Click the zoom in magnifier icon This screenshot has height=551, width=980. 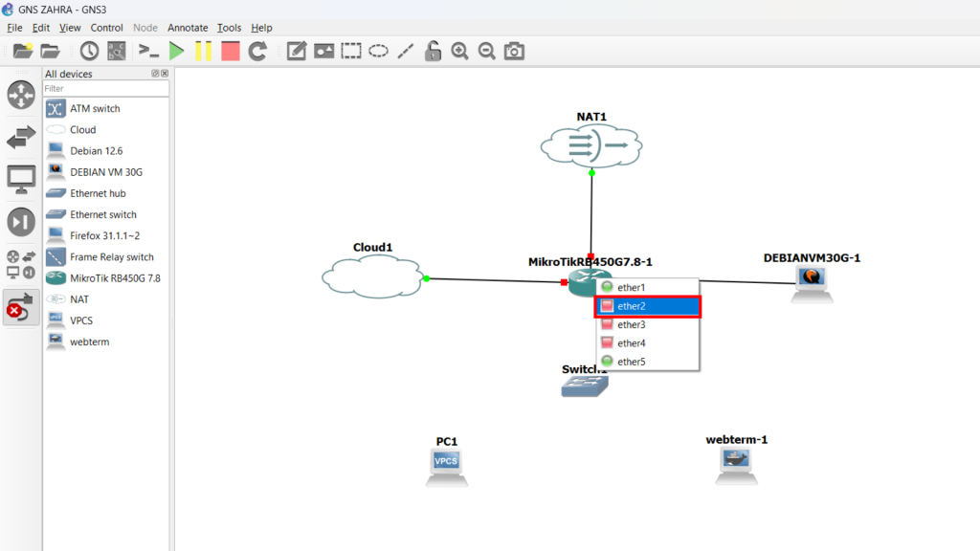[x=460, y=51]
